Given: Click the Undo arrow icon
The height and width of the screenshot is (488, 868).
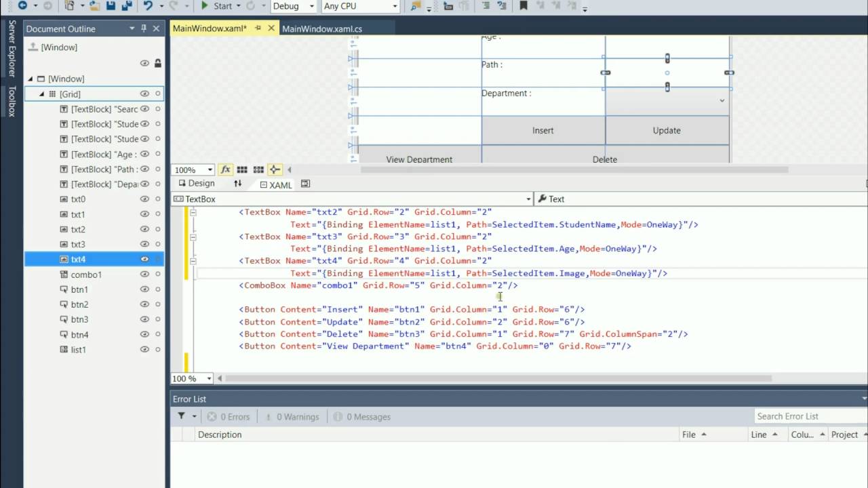Looking at the screenshot, I should click(x=148, y=5).
